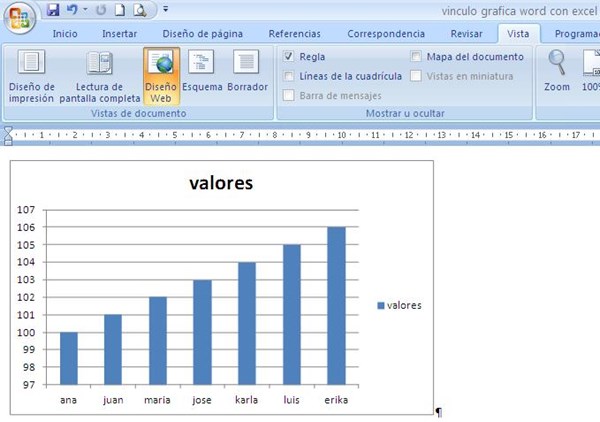Click the axis label luis

pos(291,400)
